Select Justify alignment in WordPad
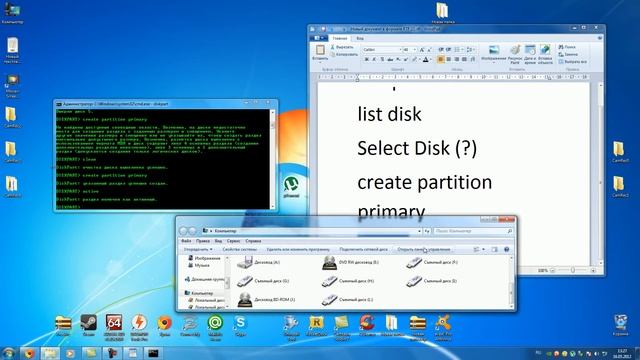This screenshot has width=640, height=360. point(464,60)
